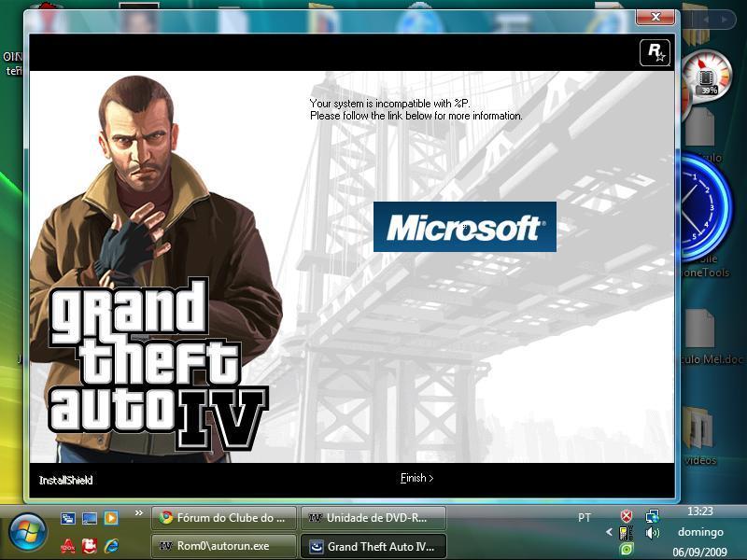Image resolution: width=747 pixels, height=560 pixels.
Task: Show hidden system tray icons arrow
Action: 609,533
